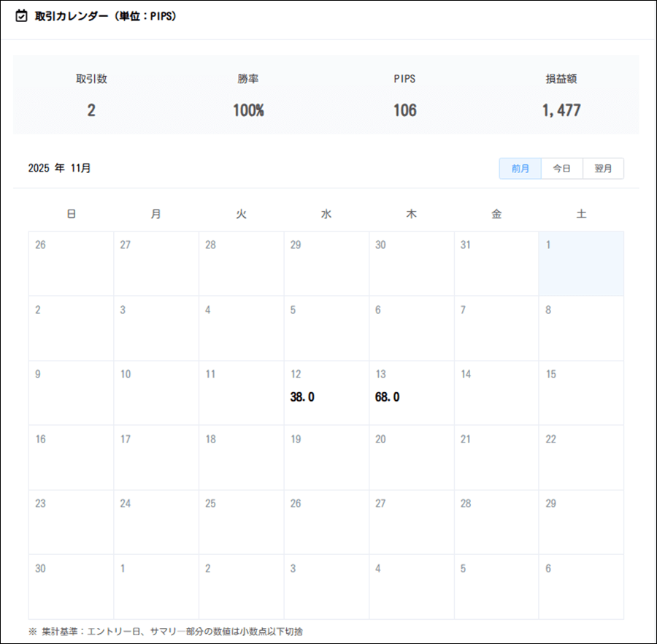Click the 勝率 100% summary stat

coord(248,111)
